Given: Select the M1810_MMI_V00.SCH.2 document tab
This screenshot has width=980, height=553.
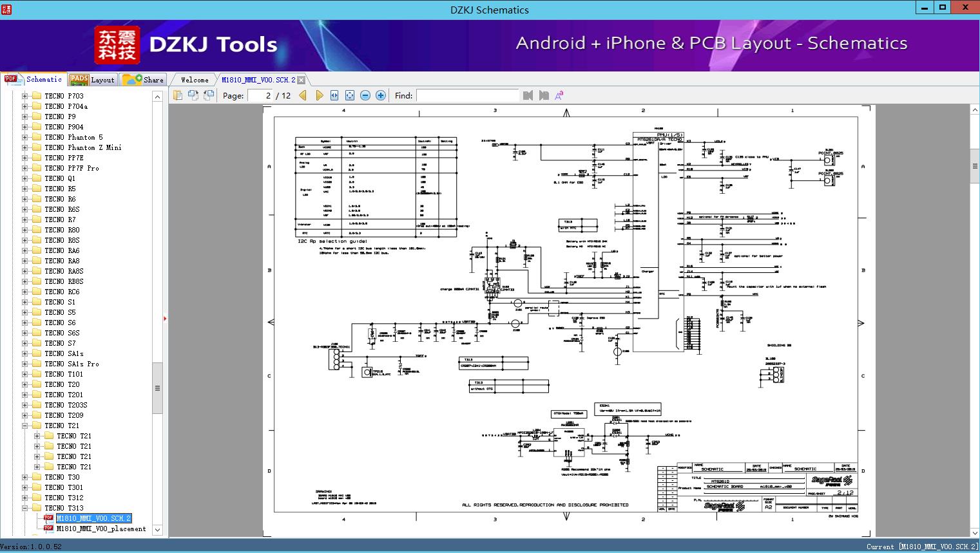Looking at the screenshot, I should (x=258, y=80).
